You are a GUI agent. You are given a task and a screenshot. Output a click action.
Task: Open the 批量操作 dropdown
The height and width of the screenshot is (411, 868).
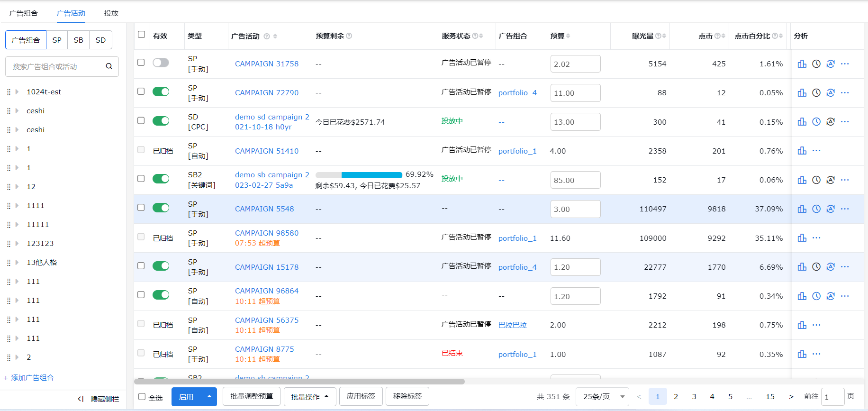tap(310, 397)
